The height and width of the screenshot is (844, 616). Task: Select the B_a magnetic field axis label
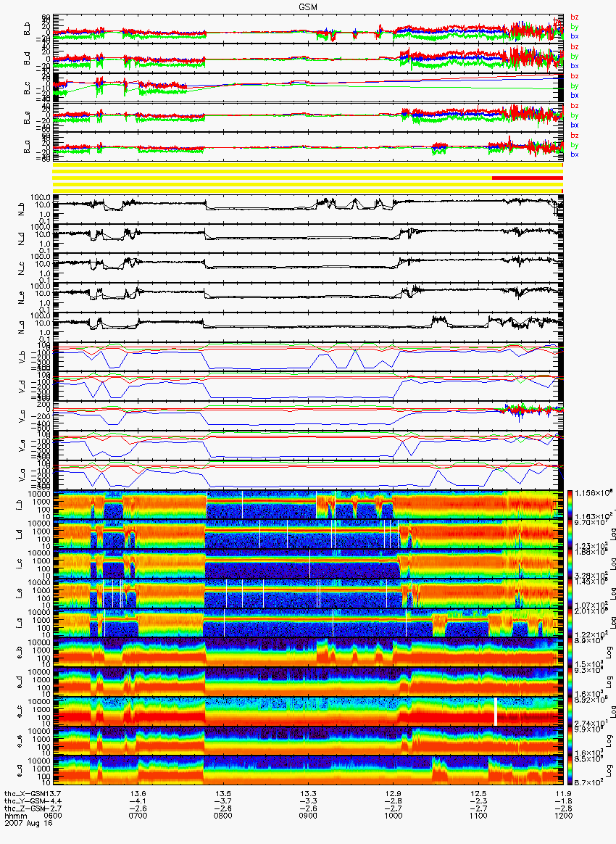[27, 147]
